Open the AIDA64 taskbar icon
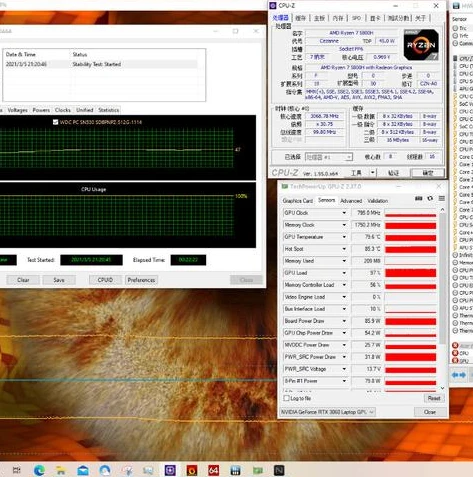Viewport: 473px width, 477px height. tap(213, 470)
